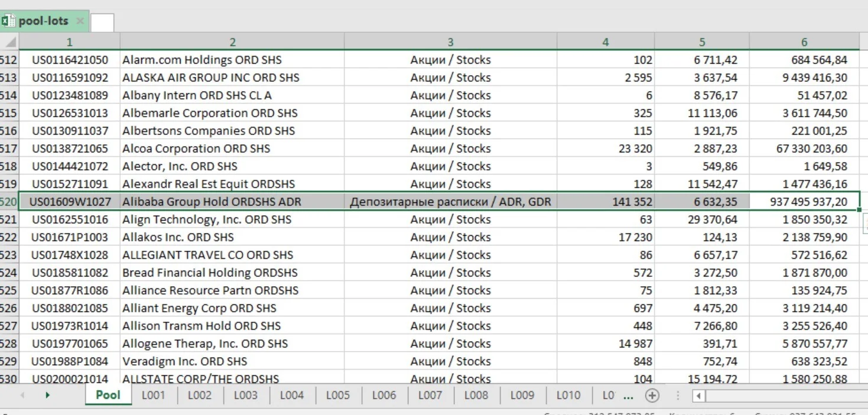This screenshot has height=415, width=868.
Task: Select column header 1
Action: coord(70,42)
